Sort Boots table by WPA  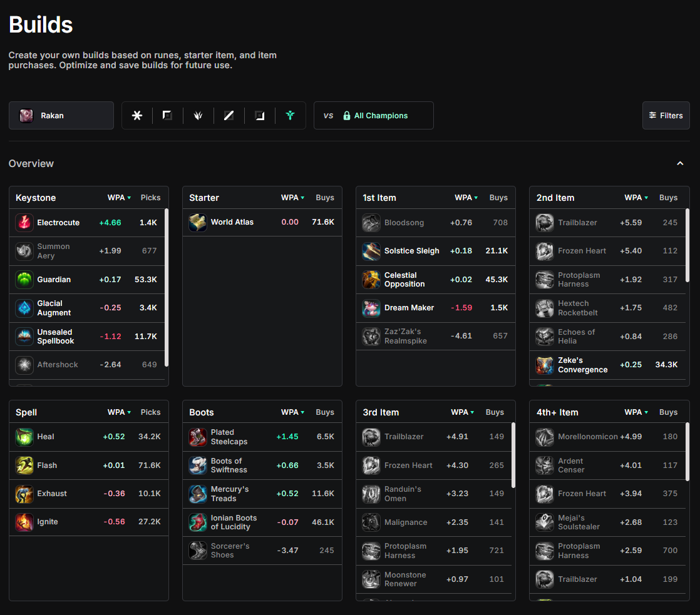coord(292,412)
